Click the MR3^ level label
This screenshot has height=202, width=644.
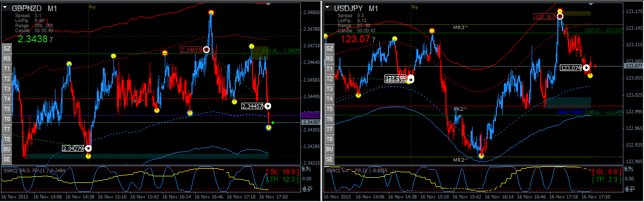tap(460, 27)
